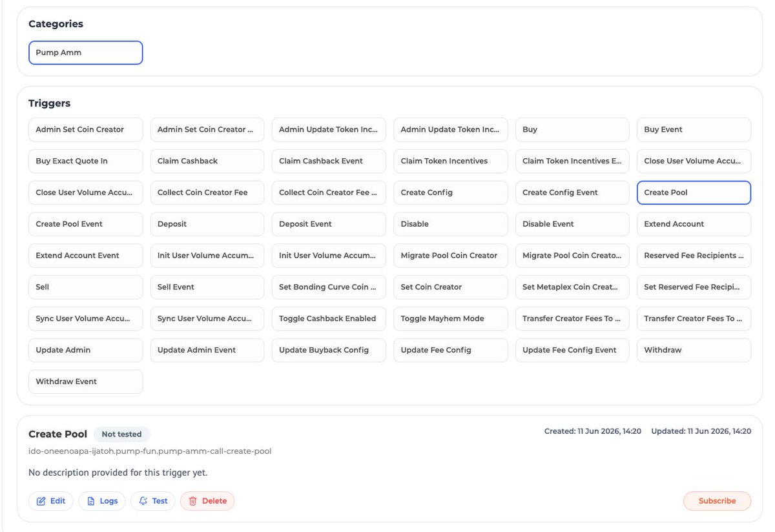
Task: Subscribe to the Create Pool trigger
Action: click(717, 501)
